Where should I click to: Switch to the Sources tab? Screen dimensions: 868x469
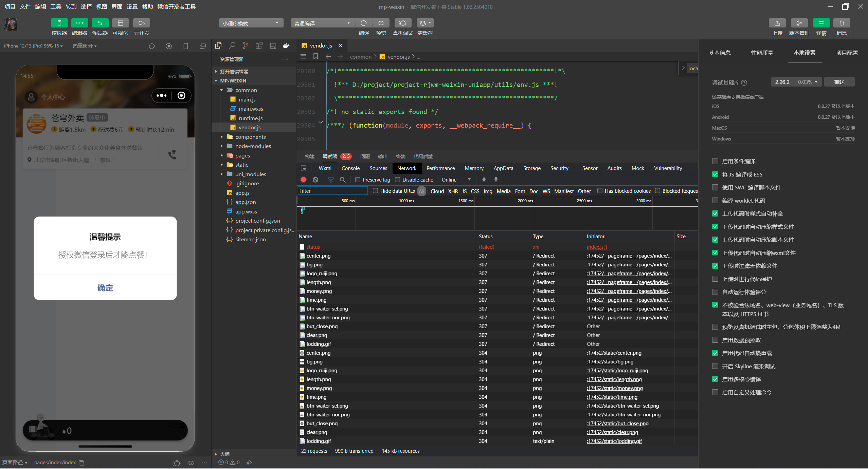378,168
